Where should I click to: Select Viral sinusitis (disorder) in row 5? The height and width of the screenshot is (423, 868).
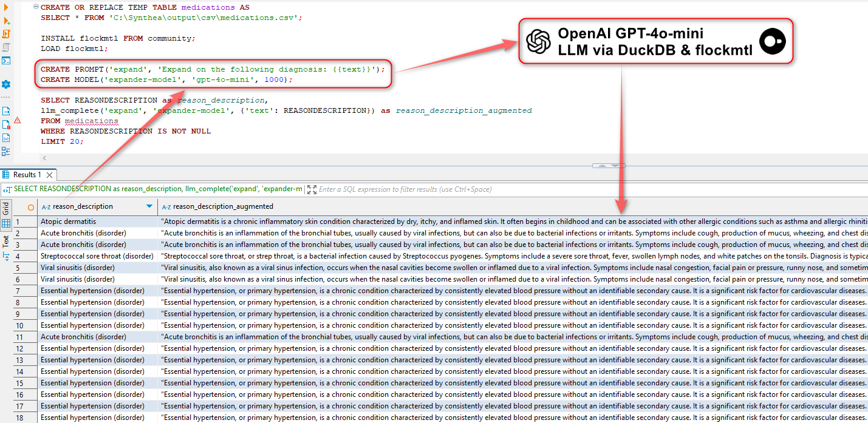[97, 268]
